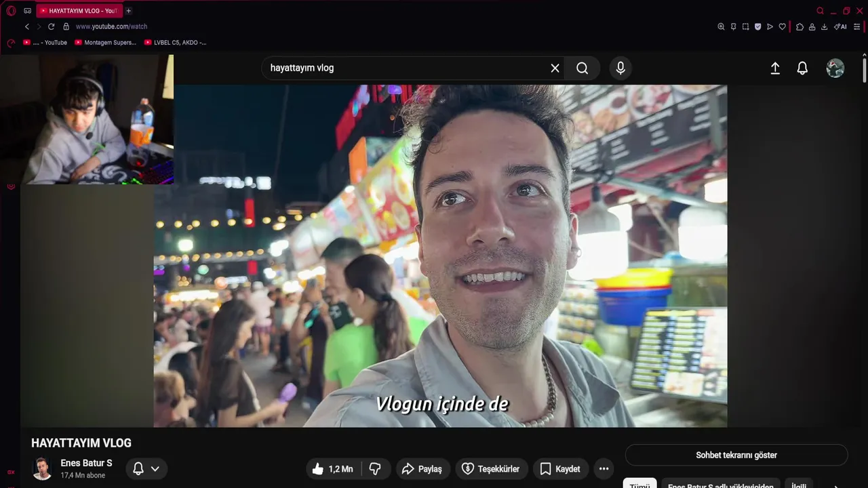Open the send/flow arrow icon
Viewport: 868px width, 488px height.
coord(770,26)
